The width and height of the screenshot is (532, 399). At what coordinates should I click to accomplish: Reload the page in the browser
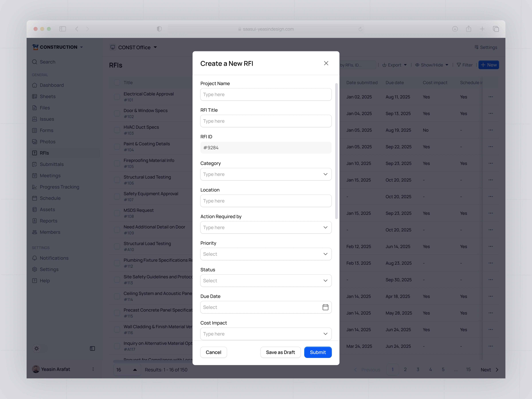360,29
